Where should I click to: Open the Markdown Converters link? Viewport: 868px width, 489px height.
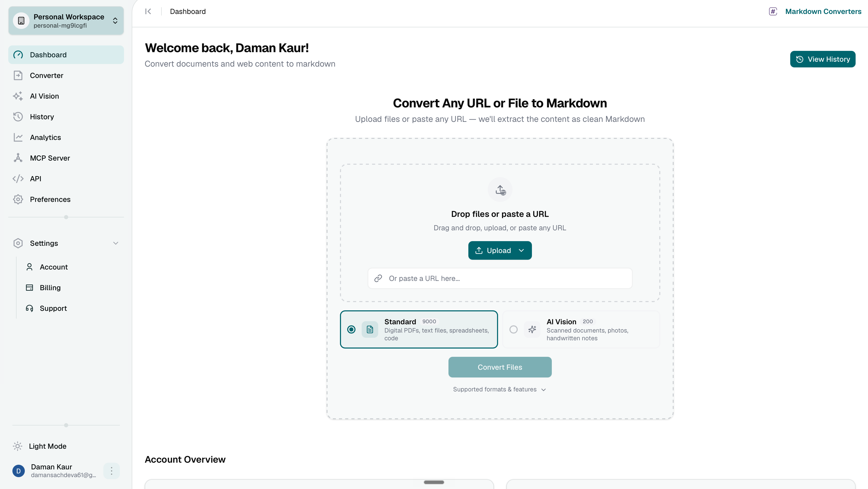(823, 11)
